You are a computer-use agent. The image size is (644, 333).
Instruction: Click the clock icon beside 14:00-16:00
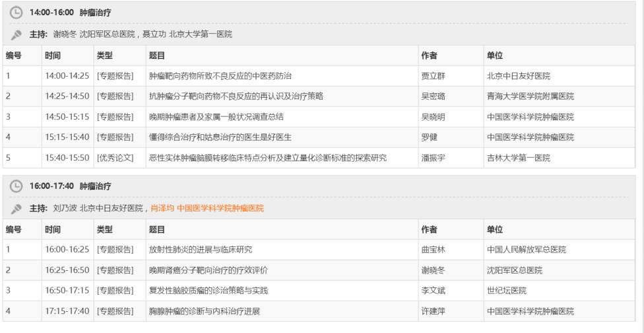[x=16, y=13]
